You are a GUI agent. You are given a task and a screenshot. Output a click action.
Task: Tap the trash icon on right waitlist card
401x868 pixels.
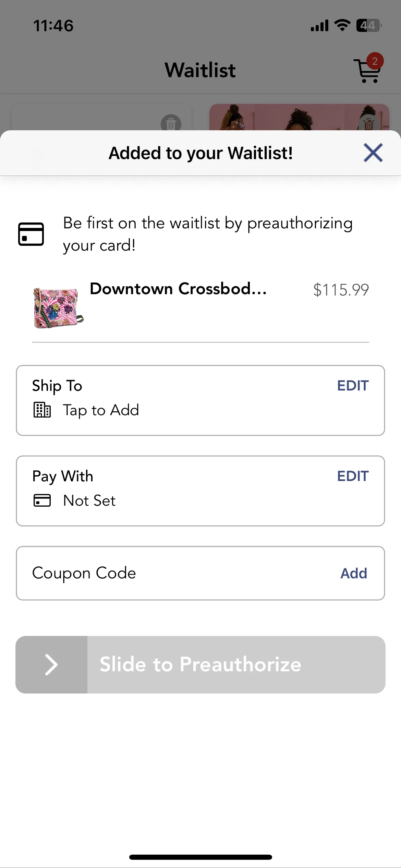368,123
